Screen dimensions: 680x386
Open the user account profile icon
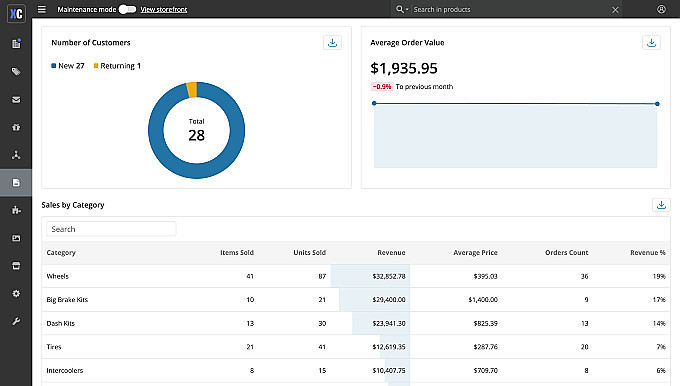(x=661, y=9)
